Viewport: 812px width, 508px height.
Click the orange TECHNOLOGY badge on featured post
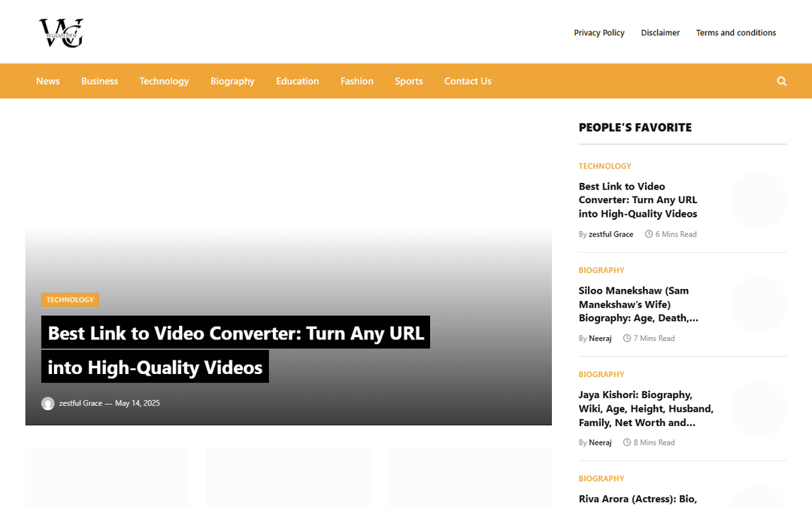click(70, 300)
